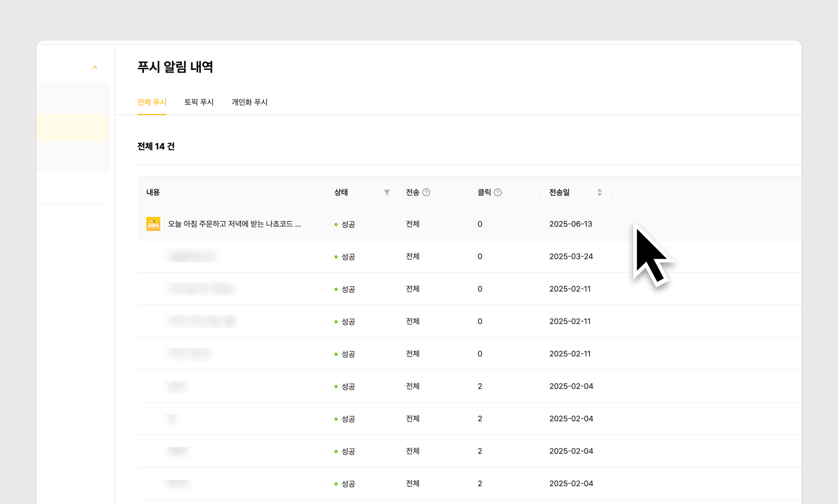Click the 2025-03-24 push row

click(571, 256)
